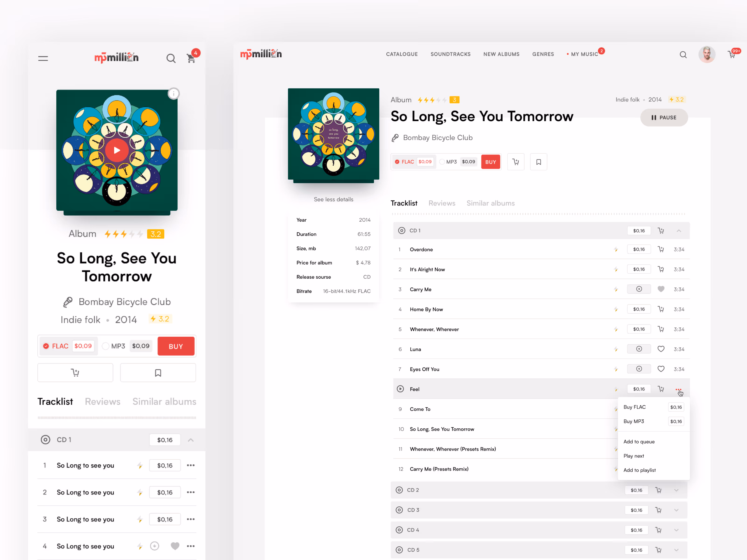The height and width of the screenshot is (560, 747).
Task: Expand the CD 2 section
Action: tap(676, 490)
